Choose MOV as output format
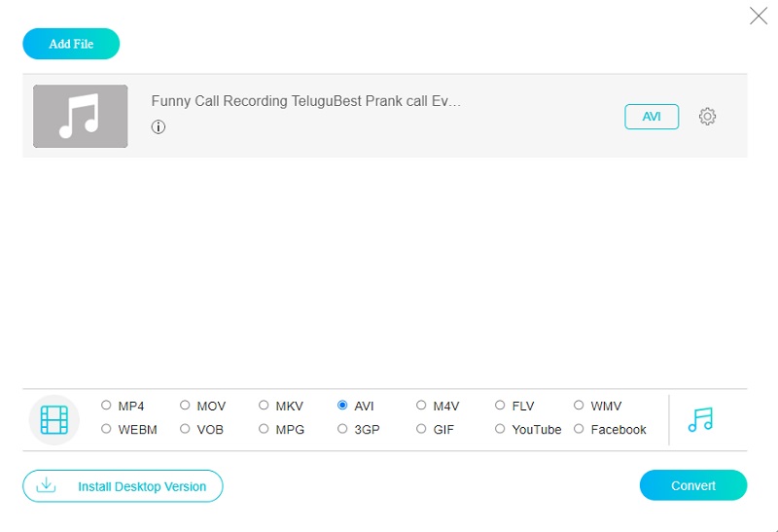 (185, 406)
